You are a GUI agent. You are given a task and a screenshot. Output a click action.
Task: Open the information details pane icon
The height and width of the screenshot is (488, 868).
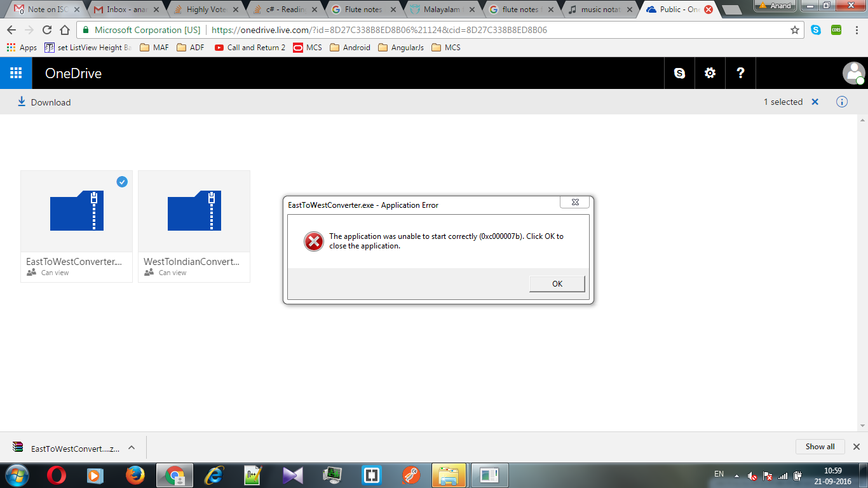[x=842, y=102]
